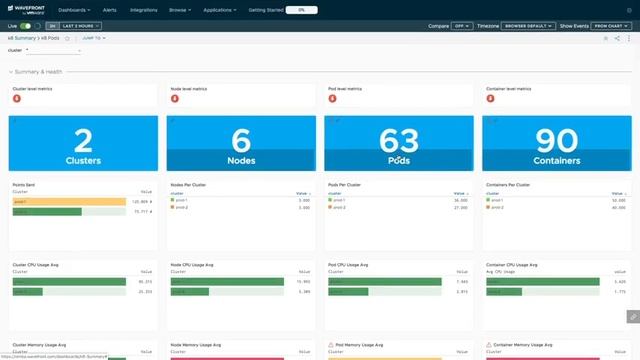Click the refresh circle beside Live toggle
This screenshot has width=640, height=360.
(38, 26)
